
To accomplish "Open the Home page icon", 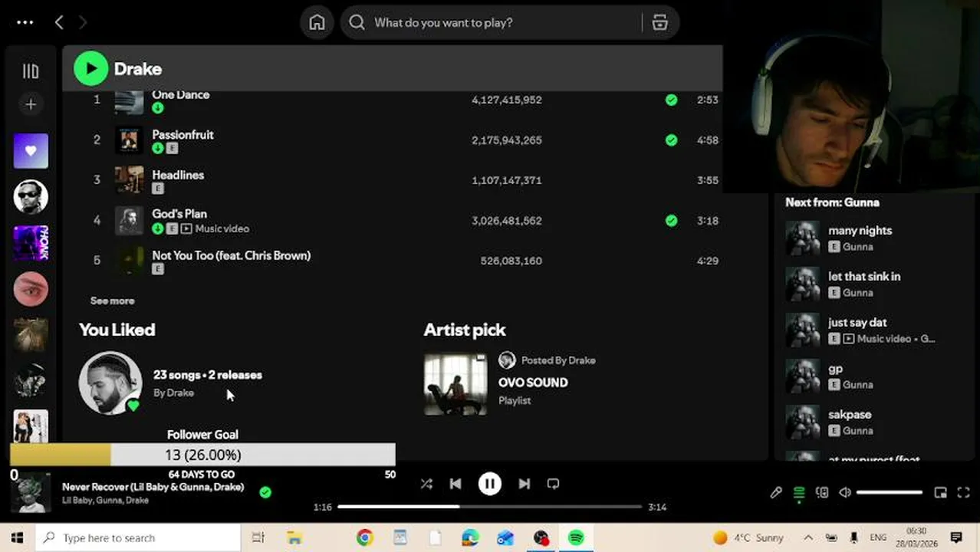I will (317, 22).
